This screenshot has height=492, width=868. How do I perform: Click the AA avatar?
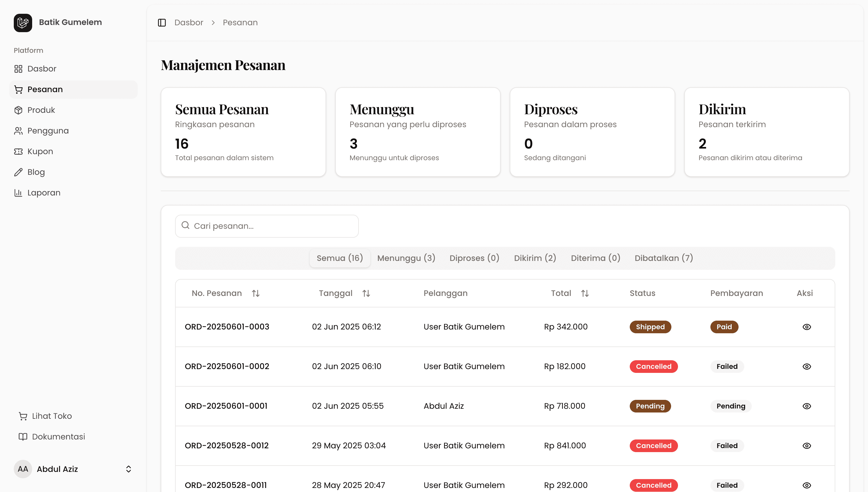(23, 469)
